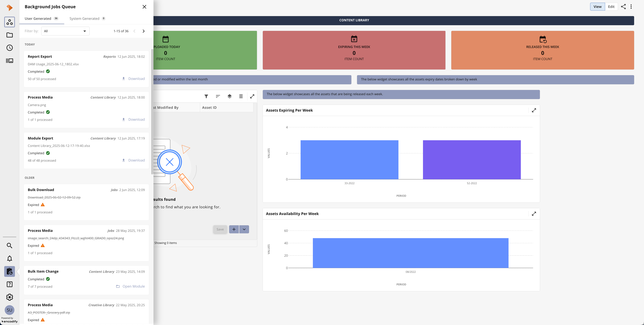The width and height of the screenshot is (644, 325).
Task: Click the 08/2022 bar in the availability chart
Action: pyautogui.click(x=411, y=253)
